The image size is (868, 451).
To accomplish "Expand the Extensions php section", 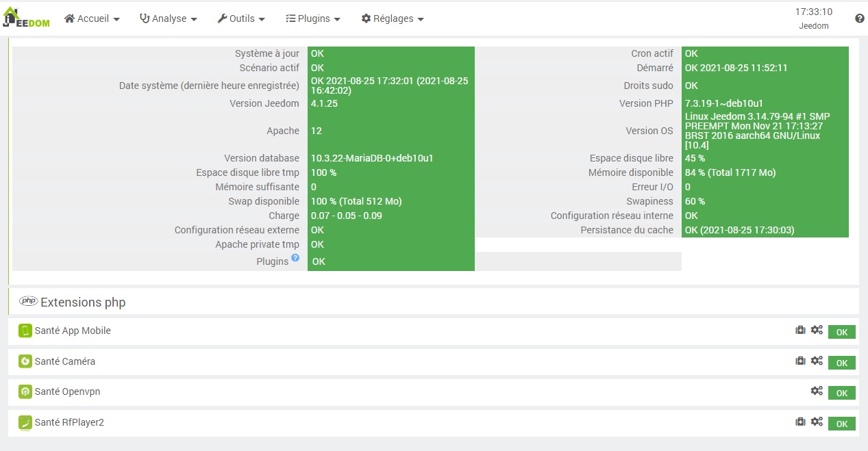I will coord(433,302).
